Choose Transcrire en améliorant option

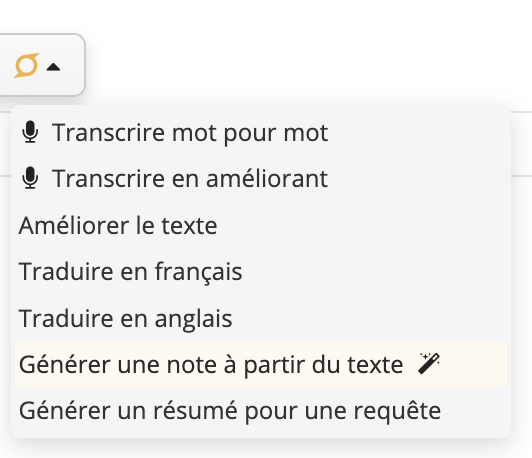261,178
